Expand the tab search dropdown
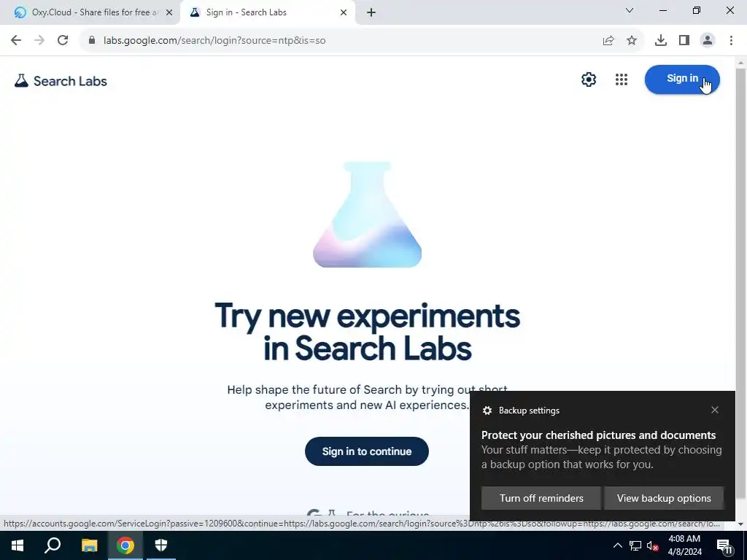The image size is (747, 560). 630,10
